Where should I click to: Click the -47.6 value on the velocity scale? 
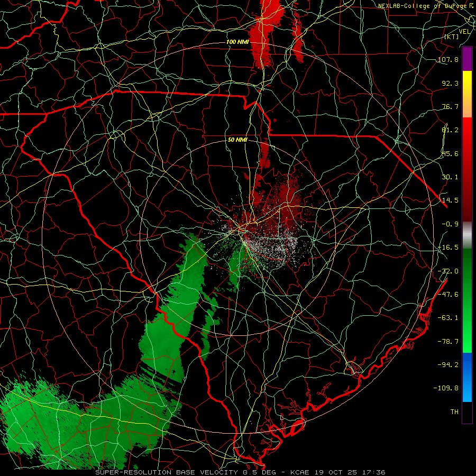[x=448, y=295]
